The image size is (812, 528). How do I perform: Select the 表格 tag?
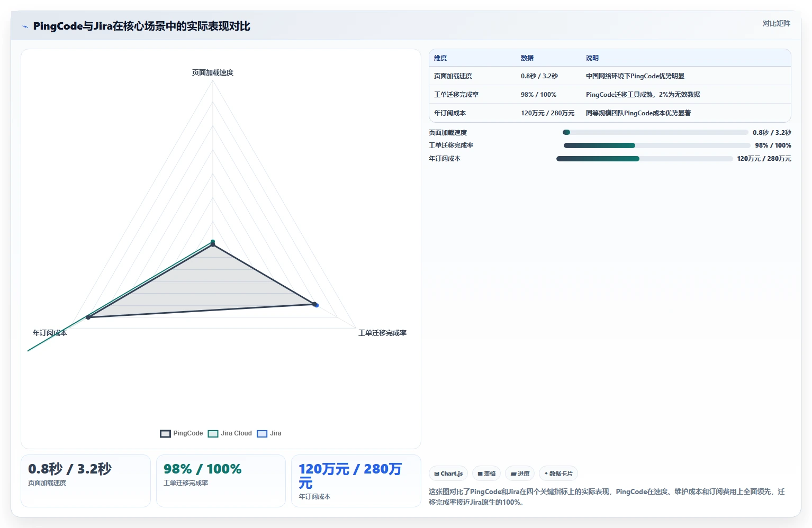point(486,474)
